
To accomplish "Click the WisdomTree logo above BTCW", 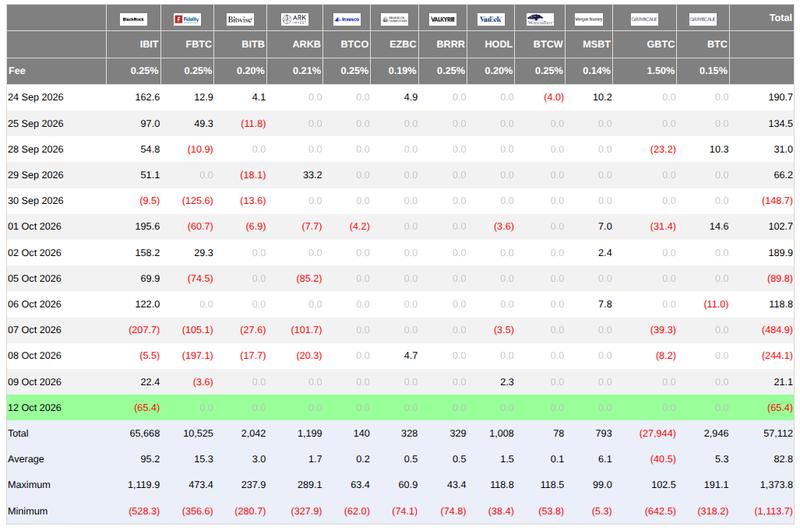I will (540, 19).
